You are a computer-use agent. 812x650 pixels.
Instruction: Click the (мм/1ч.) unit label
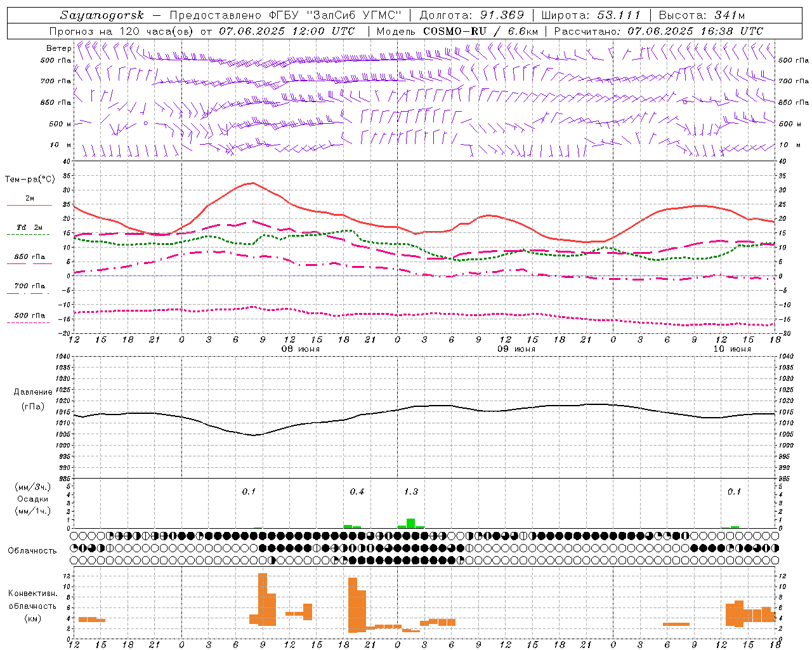(x=32, y=511)
